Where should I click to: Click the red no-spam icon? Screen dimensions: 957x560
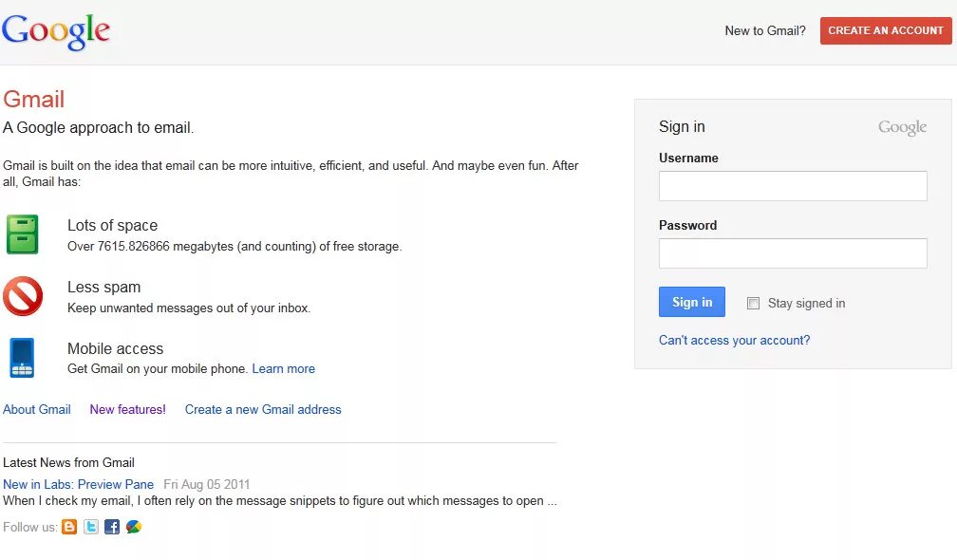(23, 296)
